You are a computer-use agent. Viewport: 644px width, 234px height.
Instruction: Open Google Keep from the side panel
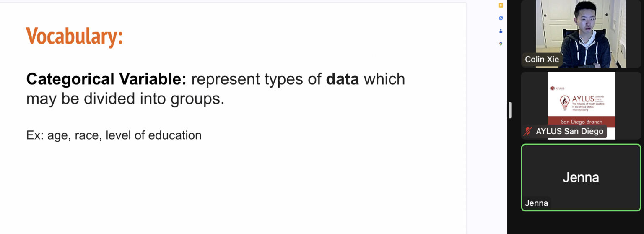tap(501, 5)
